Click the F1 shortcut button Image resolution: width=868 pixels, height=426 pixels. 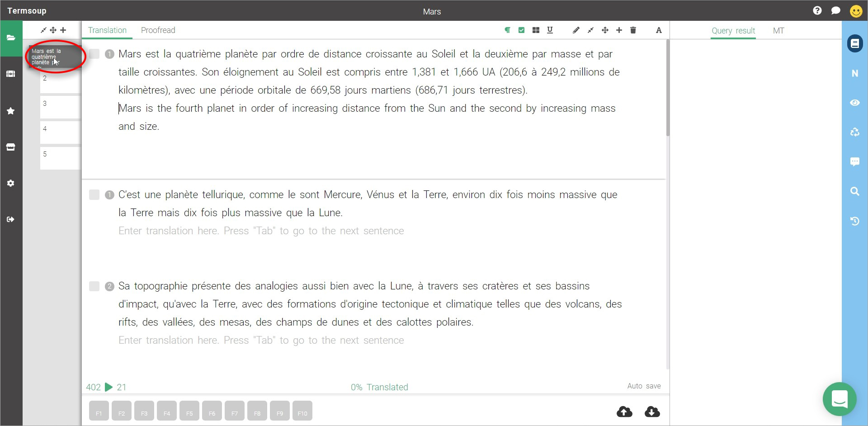[99, 411]
